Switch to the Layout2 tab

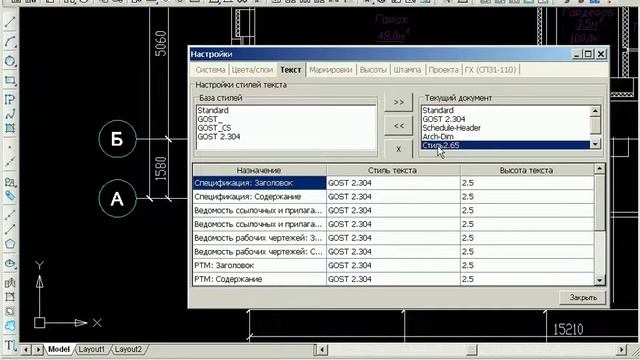(128, 349)
